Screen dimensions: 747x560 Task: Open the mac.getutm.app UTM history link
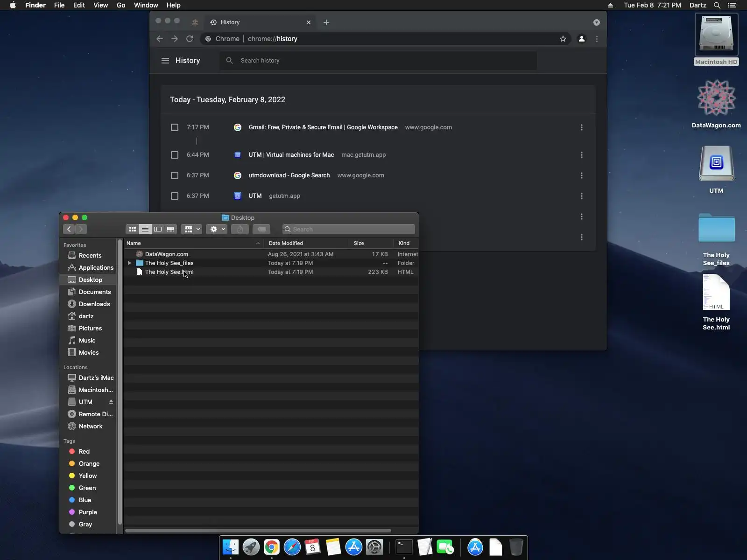pyautogui.click(x=291, y=155)
